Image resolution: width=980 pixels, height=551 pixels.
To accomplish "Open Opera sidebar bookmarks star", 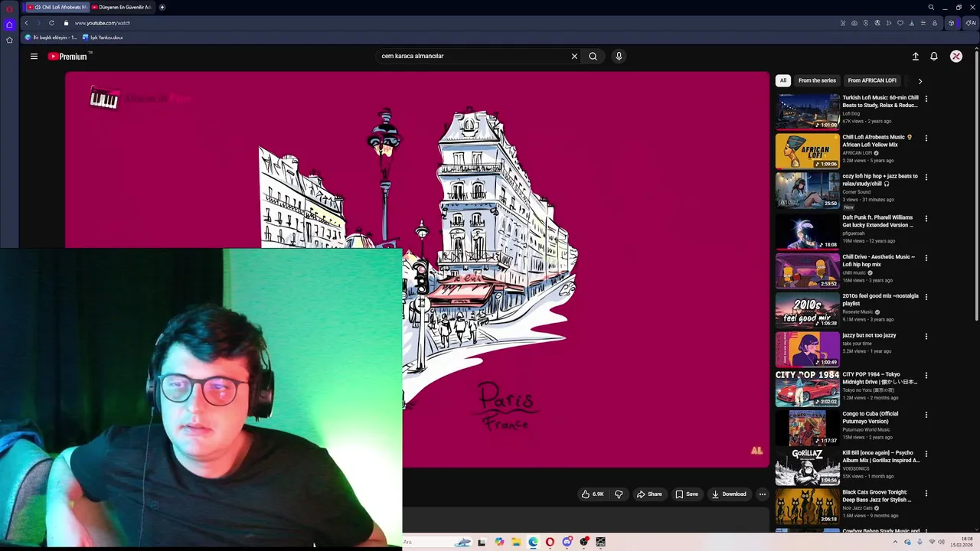I will click(9, 40).
